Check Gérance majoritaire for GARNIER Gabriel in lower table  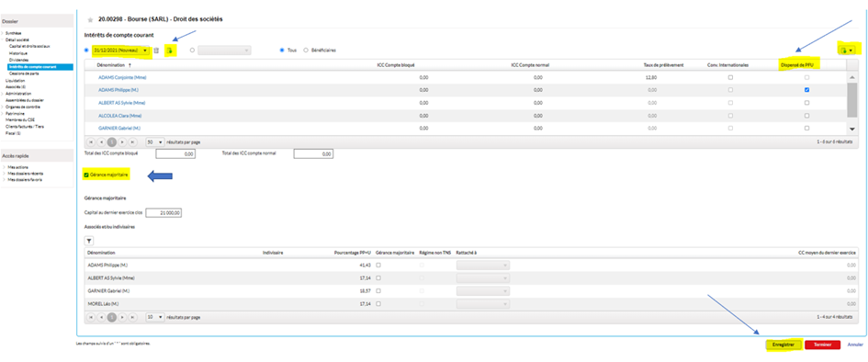[x=378, y=291]
